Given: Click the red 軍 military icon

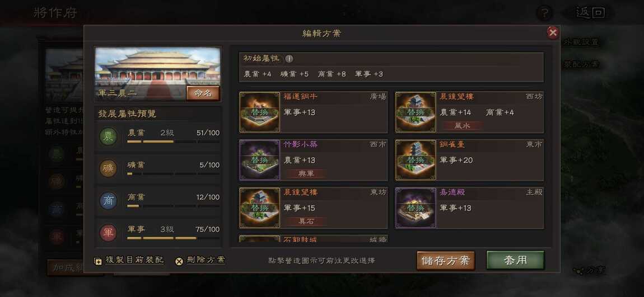Looking at the screenshot, I should [x=109, y=233].
